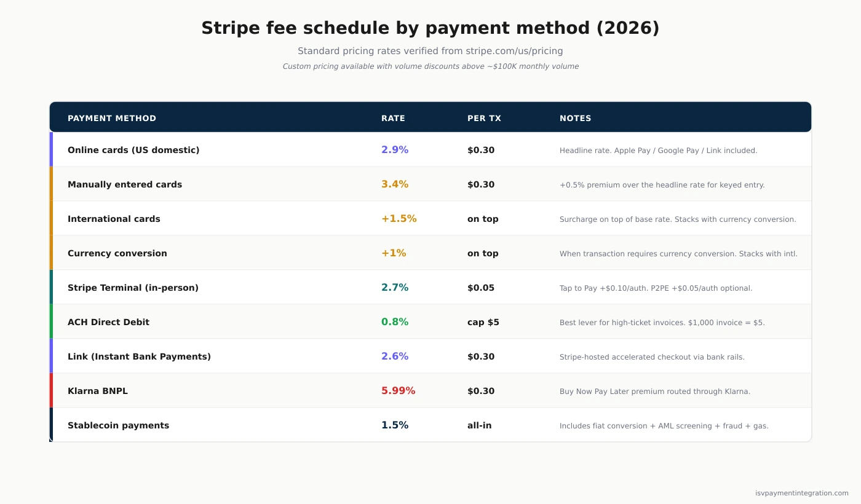This screenshot has width=861, height=504.
Task: Select 'Manually entered cards' row label
Action: coord(125,184)
